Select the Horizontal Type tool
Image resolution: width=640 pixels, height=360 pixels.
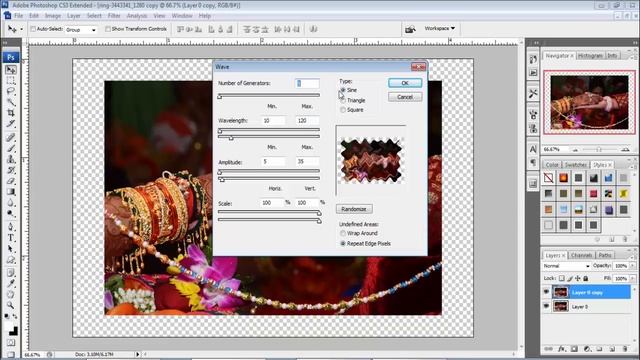11,238
